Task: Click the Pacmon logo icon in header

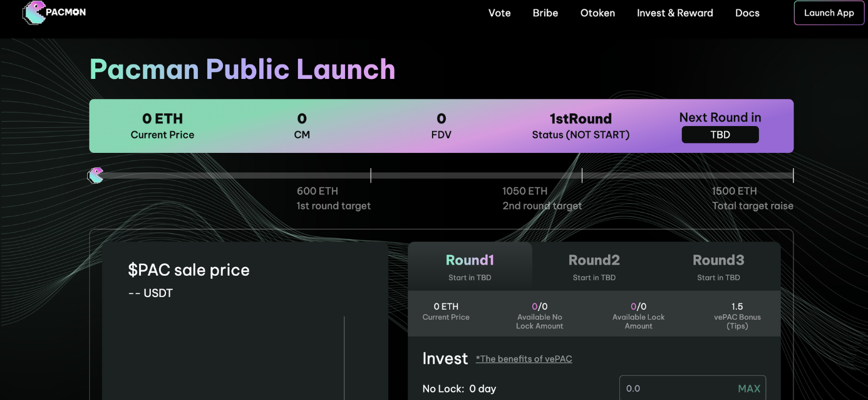Action: coord(34,13)
